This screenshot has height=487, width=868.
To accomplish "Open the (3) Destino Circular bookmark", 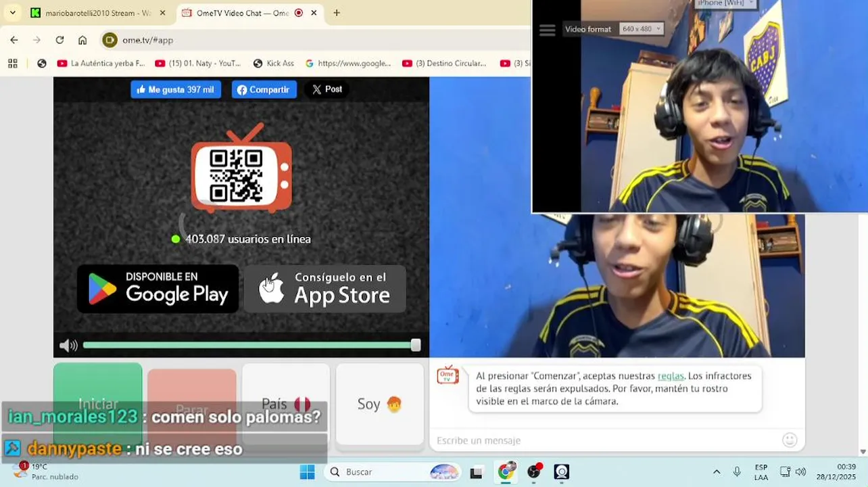I will (x=445, y=63).
